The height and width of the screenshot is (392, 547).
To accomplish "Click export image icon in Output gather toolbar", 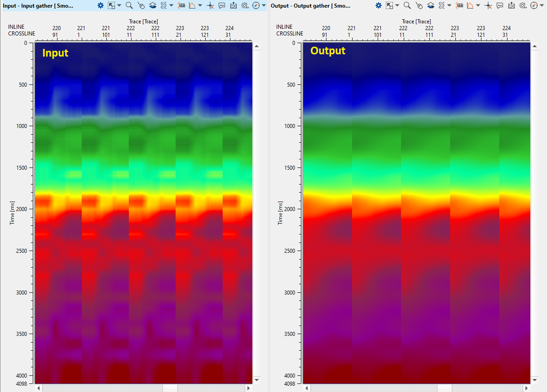I will (x=512, y=5).
